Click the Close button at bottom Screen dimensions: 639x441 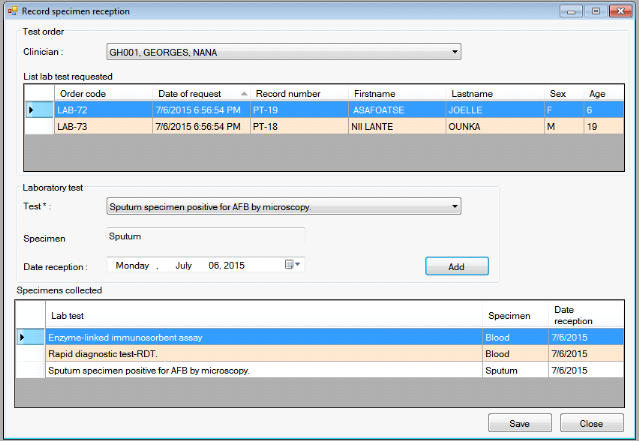[x=591, y=423]
